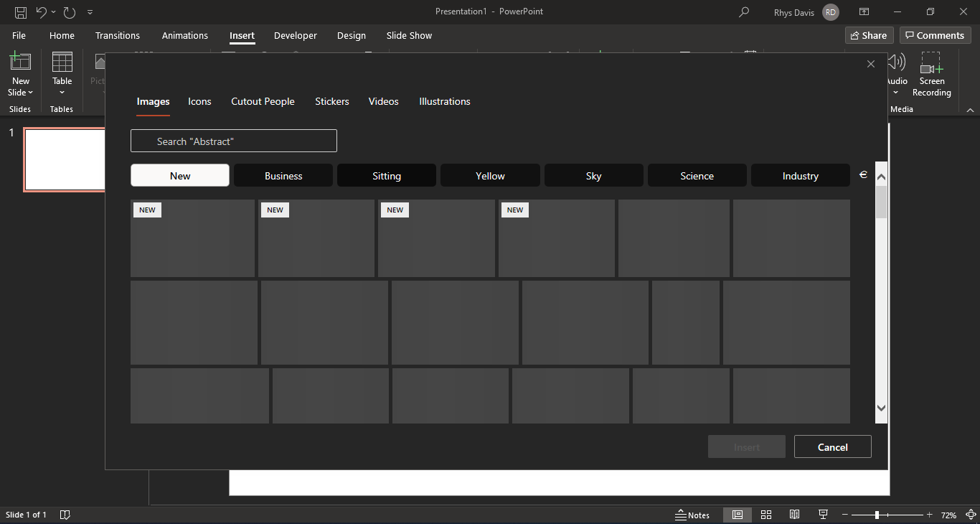Click the New Slide icon
Screen dimensions: 980x524
(x=20, y=62)
